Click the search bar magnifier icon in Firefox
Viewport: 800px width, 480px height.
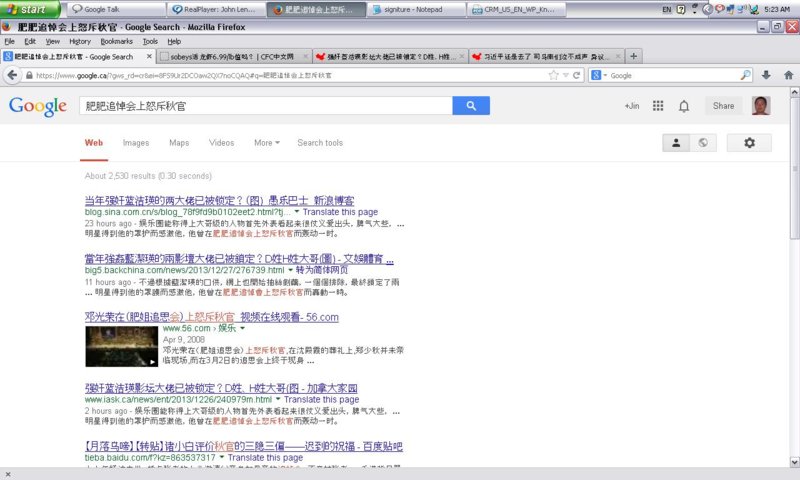tap(745, 75)
